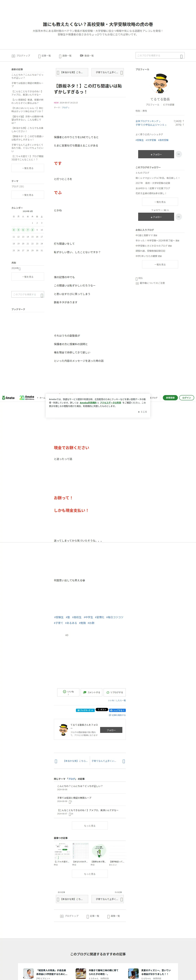
Task: Click the 新規登録 button
Action: [170, 398]
